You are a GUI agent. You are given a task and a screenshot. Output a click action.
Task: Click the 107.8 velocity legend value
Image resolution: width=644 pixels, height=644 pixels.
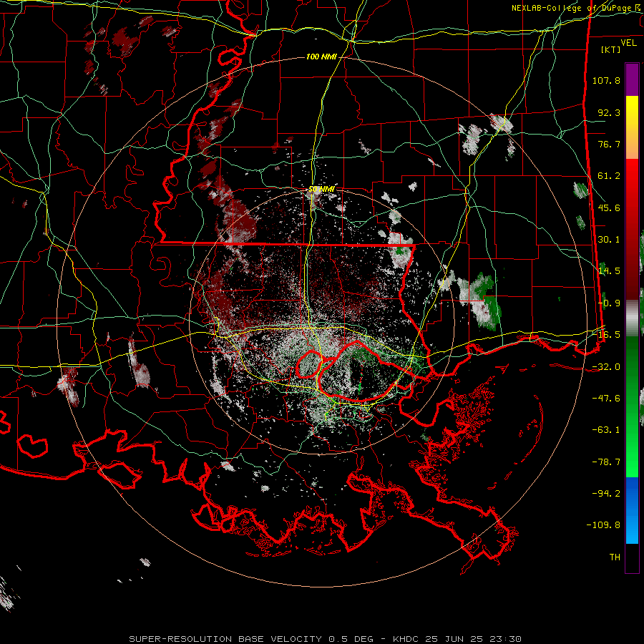pos(606,80)
